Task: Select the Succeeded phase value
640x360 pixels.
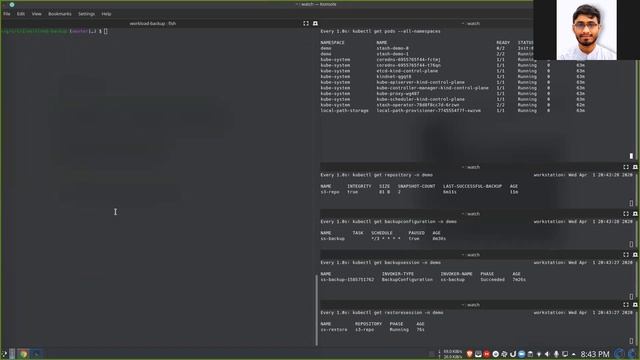Action: (492, 280)
